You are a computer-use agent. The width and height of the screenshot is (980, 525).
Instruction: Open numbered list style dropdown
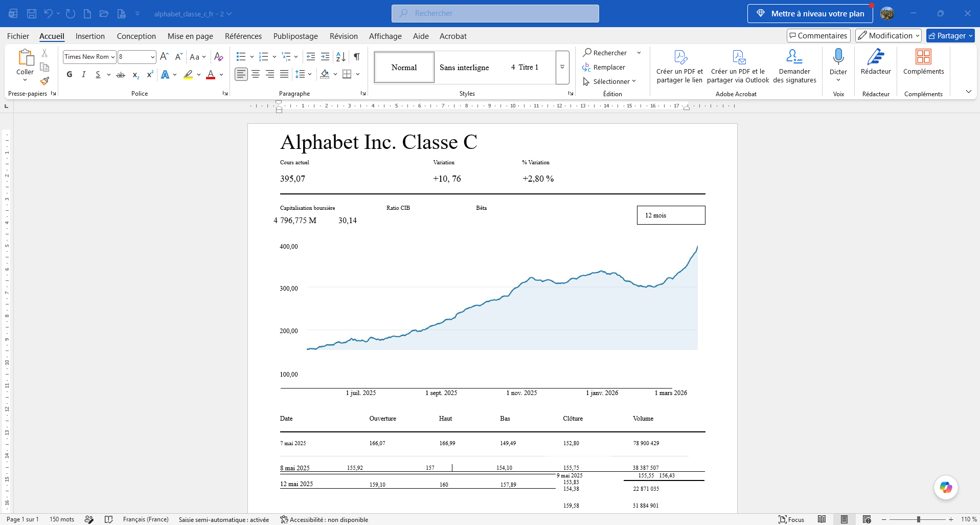(x=275, y=57)
